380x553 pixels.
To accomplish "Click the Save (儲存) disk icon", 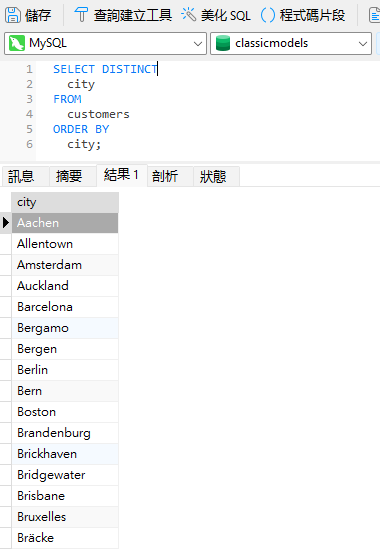I will 13,15.
